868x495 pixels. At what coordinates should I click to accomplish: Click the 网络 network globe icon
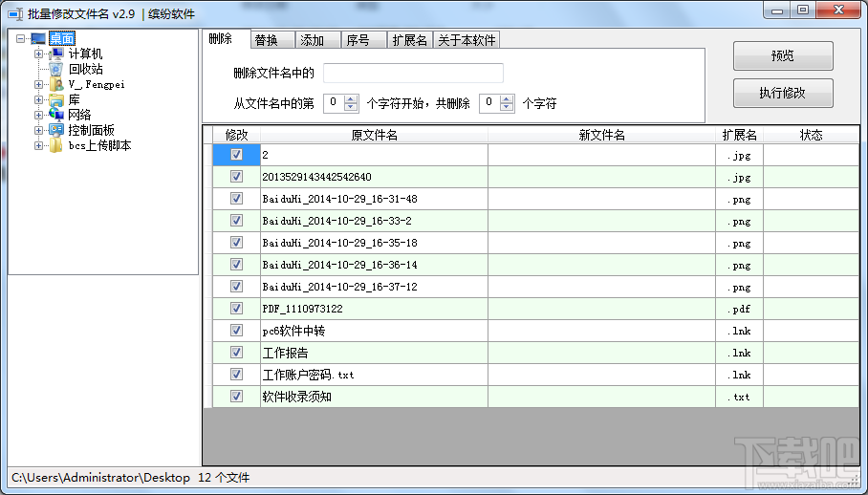pyautogui.click(x=55, y=115)
